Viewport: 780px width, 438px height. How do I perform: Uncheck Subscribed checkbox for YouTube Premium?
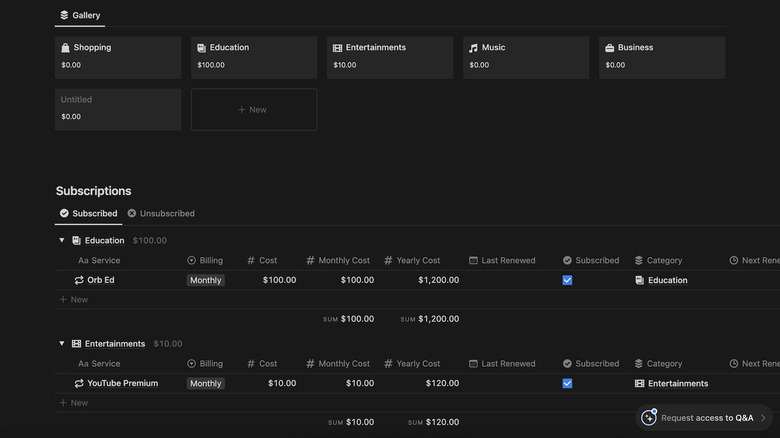[567, 383]
